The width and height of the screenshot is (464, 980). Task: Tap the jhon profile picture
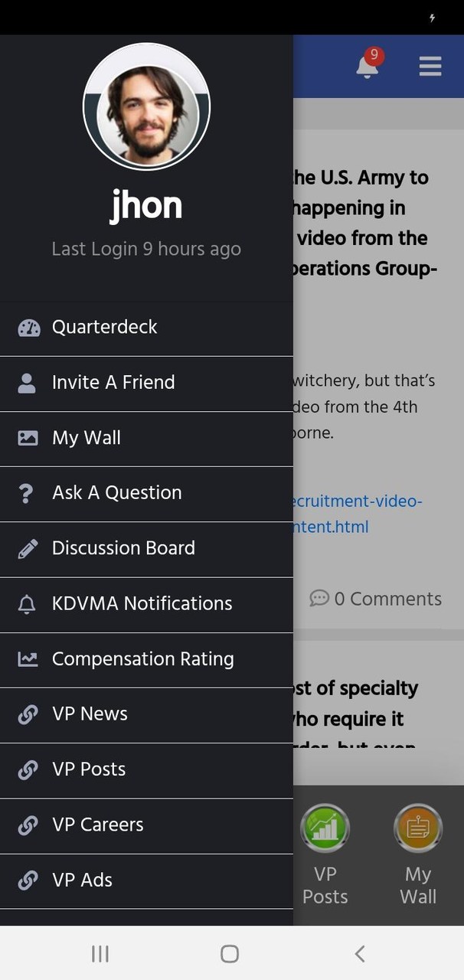coord(146,106)
